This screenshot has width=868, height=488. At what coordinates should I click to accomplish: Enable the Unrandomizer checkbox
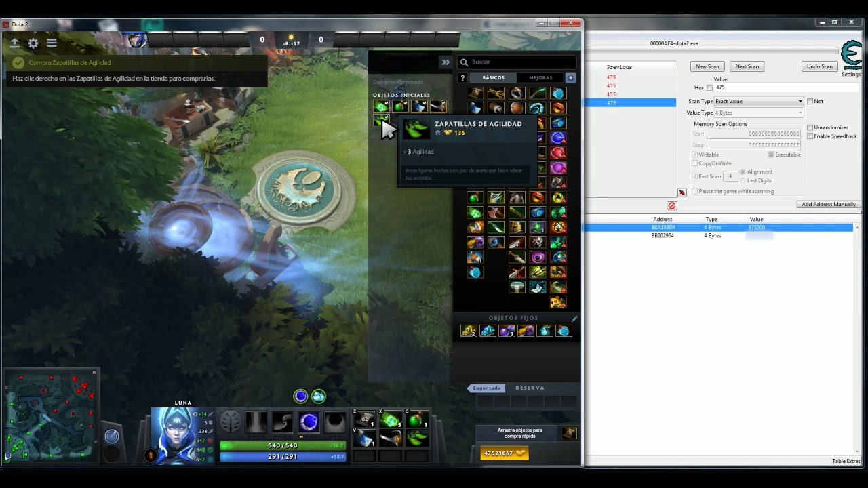[810, 128]
